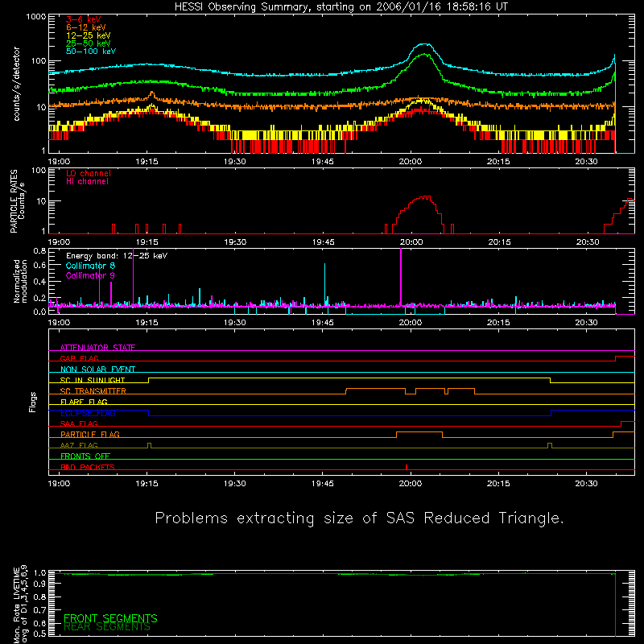Select the SAA_FLAG label
Viewport: 644px width, 644px height.
79,423
